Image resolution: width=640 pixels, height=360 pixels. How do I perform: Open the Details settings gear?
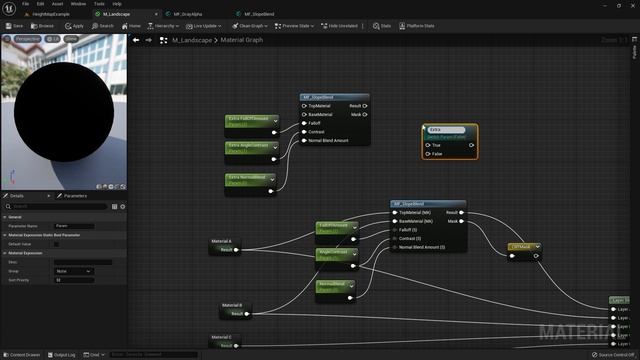pos(122,207)
